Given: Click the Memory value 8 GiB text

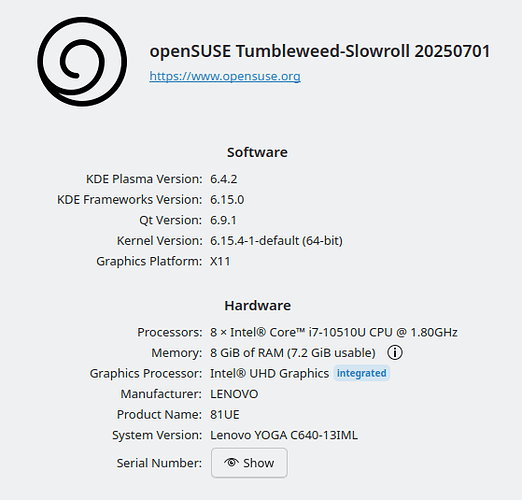Looking at the screenshot, I should (293, 353).
